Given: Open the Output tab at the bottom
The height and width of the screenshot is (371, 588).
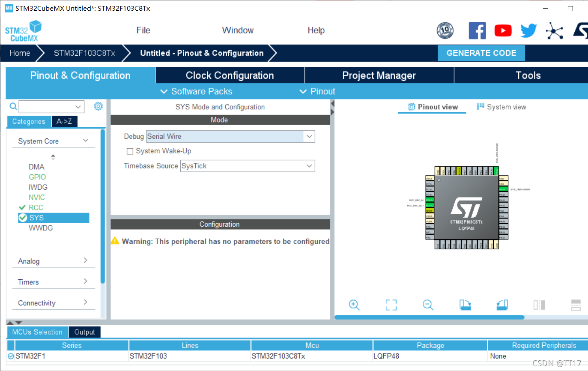Looking at the screenshot, I should pyautogui.click(x=84, y=332).
